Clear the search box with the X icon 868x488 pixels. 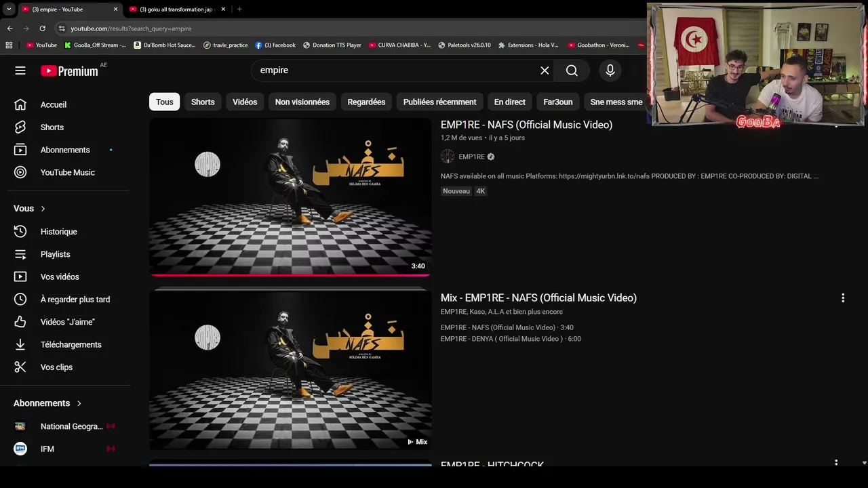click(x=545, y=70)
